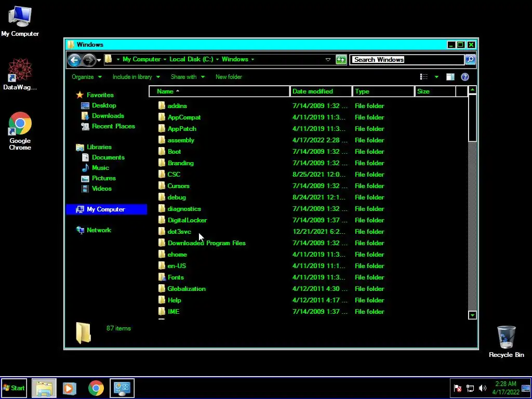This screenshot has height=399, width=532.
Task: Click the Forward navigation arrow button
Action: pos(89,60)
